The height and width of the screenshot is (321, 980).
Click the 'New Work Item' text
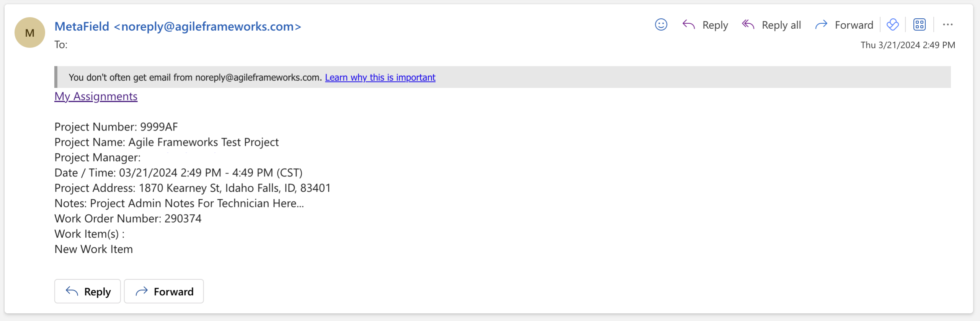[94, 249]
